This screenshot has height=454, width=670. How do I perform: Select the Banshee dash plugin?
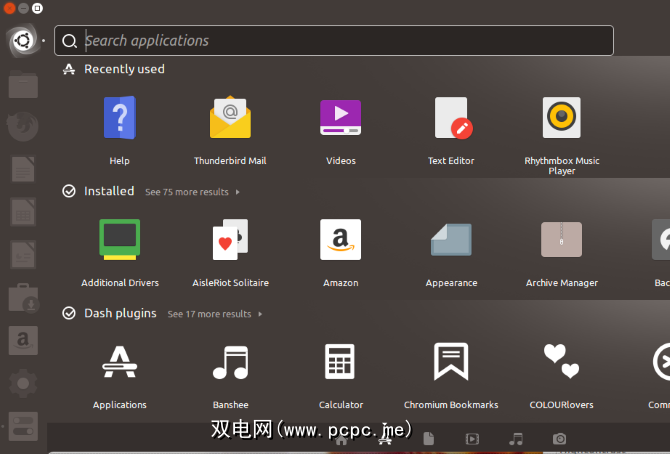pyautogui.click(x=230, y=363)
